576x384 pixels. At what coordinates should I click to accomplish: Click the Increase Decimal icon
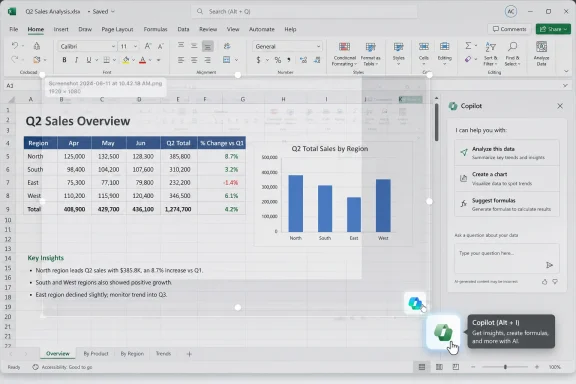coord(303,60)
